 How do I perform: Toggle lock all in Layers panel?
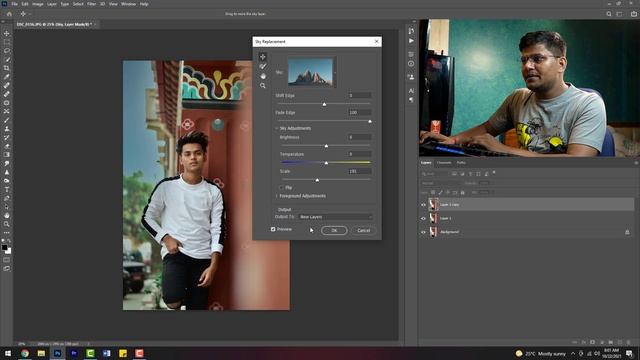(x=462, y=192)
